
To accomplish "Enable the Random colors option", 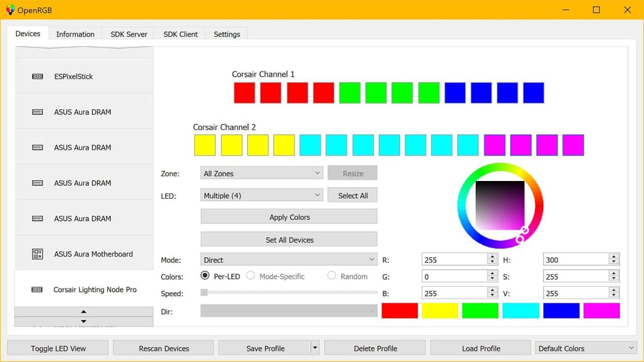I will click(x=332, y=276).
